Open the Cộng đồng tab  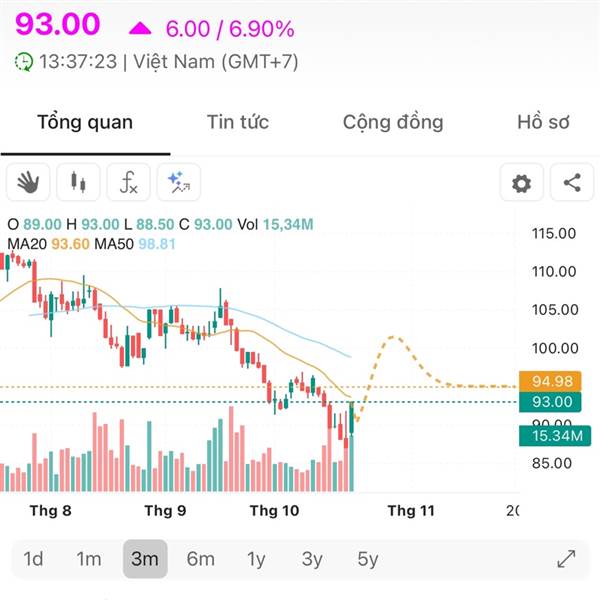(393, 123)
